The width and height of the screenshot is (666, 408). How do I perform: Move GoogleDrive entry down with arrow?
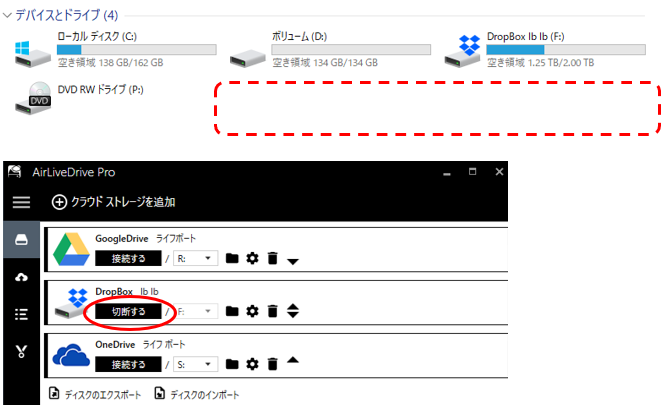tap(293, 261)
